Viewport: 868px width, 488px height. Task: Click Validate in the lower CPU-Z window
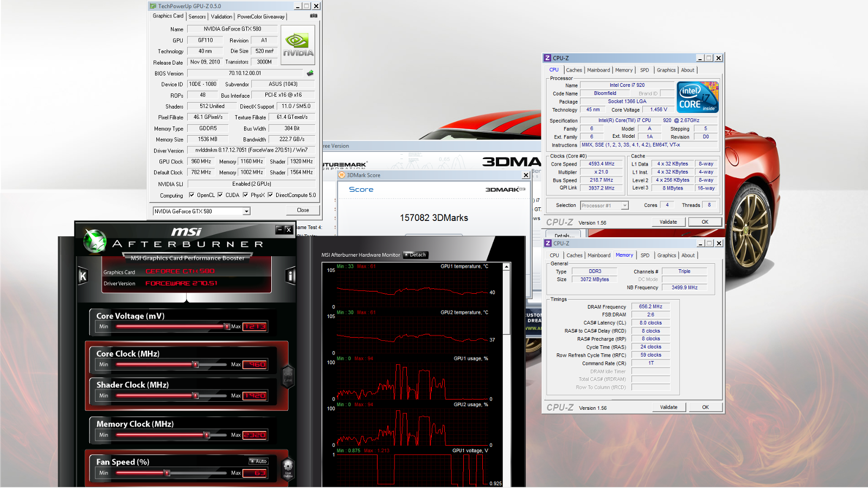click(669, 407)
